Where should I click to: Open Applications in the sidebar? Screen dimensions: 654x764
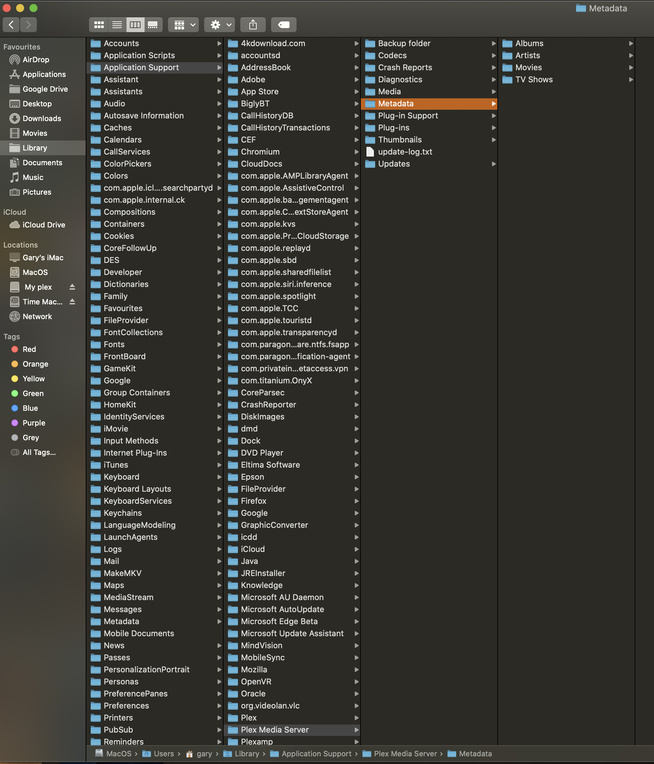click(44, 74)
